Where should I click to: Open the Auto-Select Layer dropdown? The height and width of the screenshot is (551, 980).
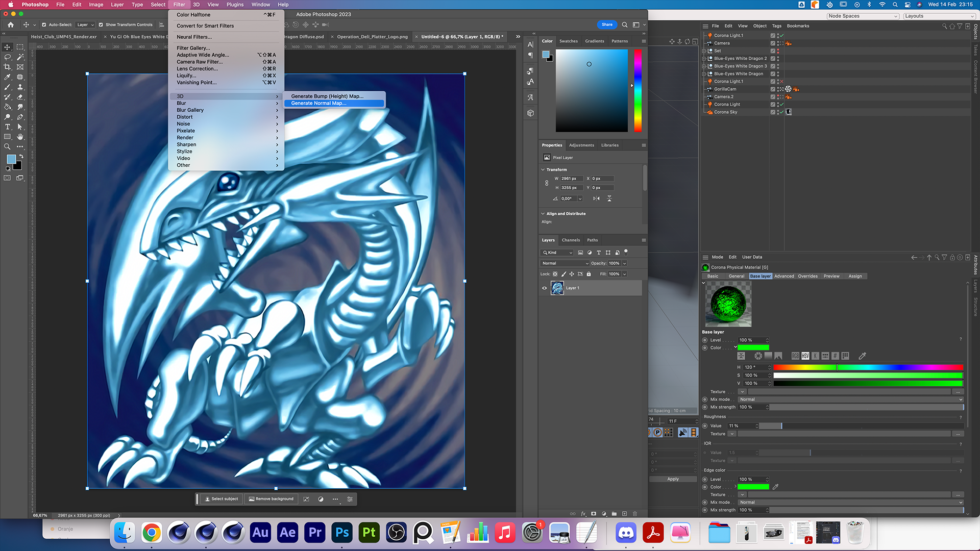tap(86, 24)
